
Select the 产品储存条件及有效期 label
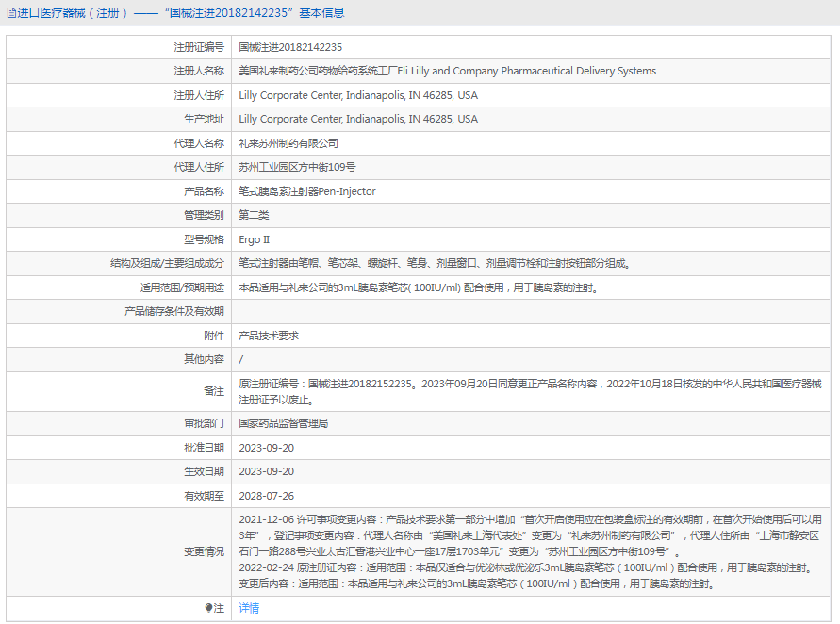coord(174,311)
